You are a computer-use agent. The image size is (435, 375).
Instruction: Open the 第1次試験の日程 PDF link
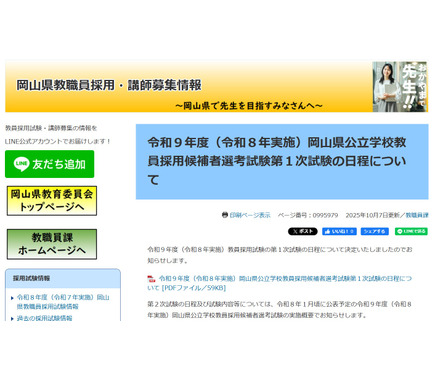pyautogui.click(x=280, y=283)
